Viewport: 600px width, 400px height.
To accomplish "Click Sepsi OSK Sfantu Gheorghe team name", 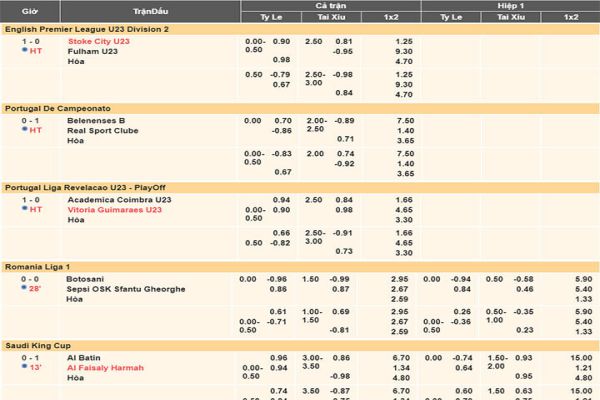I will 126,289.
